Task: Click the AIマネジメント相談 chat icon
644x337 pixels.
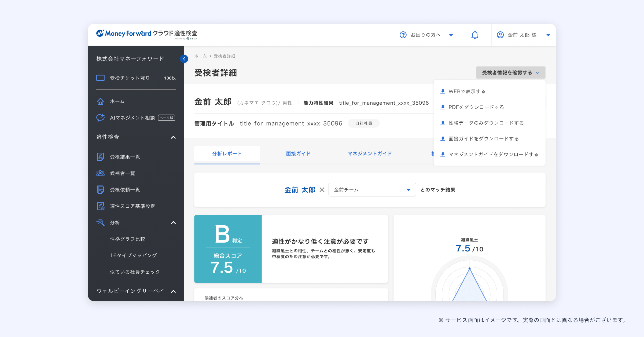Action: 100,118
